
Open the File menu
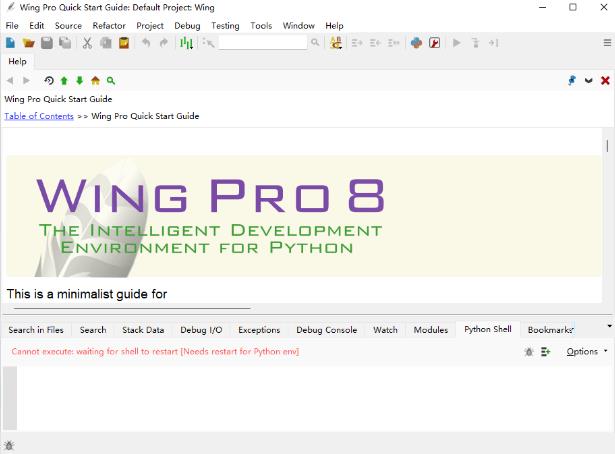coord(12,25)
